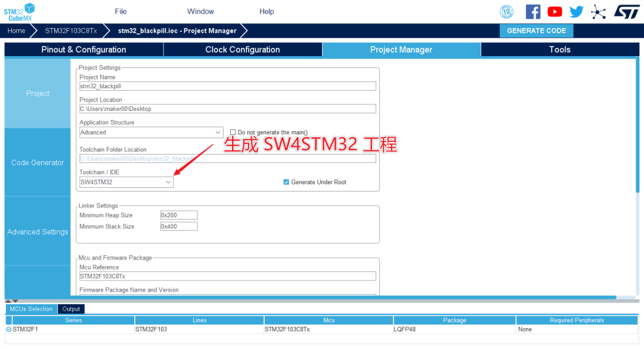Viewport: 644px width, 349px height.
Task: Open the Window menu
Action: pos(200,11)
